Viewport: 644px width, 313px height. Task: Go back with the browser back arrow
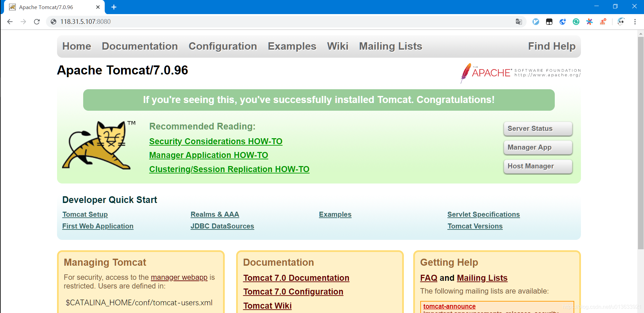point(10,22)
